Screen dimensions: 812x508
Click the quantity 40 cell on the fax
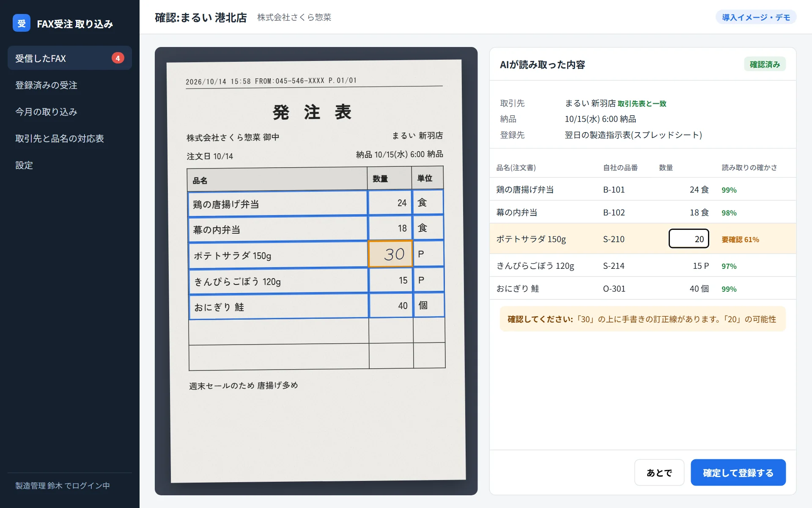coord(391,306)
